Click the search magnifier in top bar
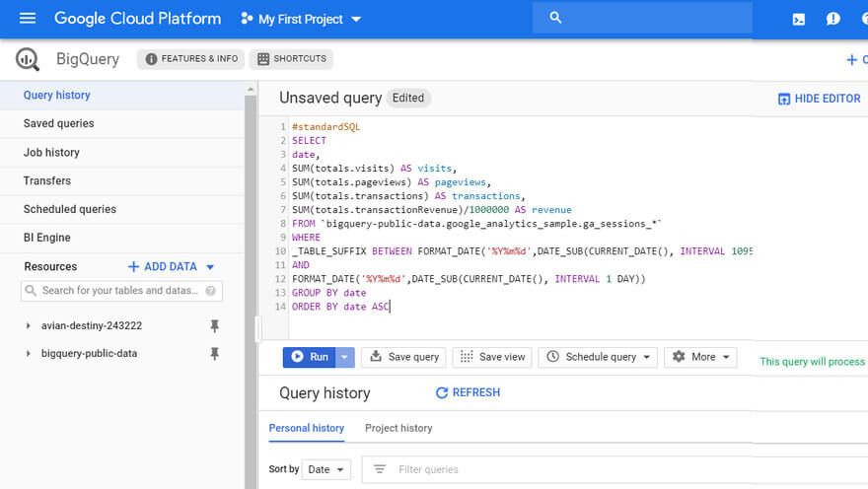The height and width of the screenshot is (489, 868). point(555,18)
